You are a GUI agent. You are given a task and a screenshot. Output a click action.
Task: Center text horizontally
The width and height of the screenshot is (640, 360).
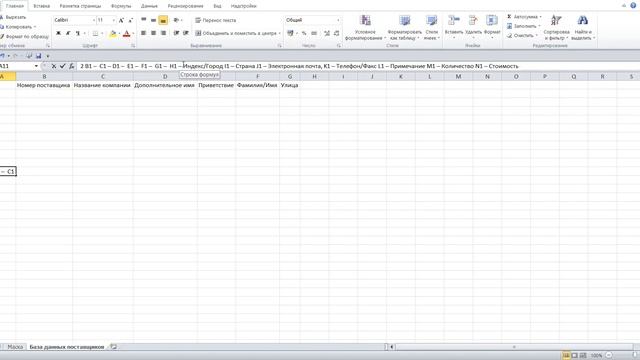[153, 33]
